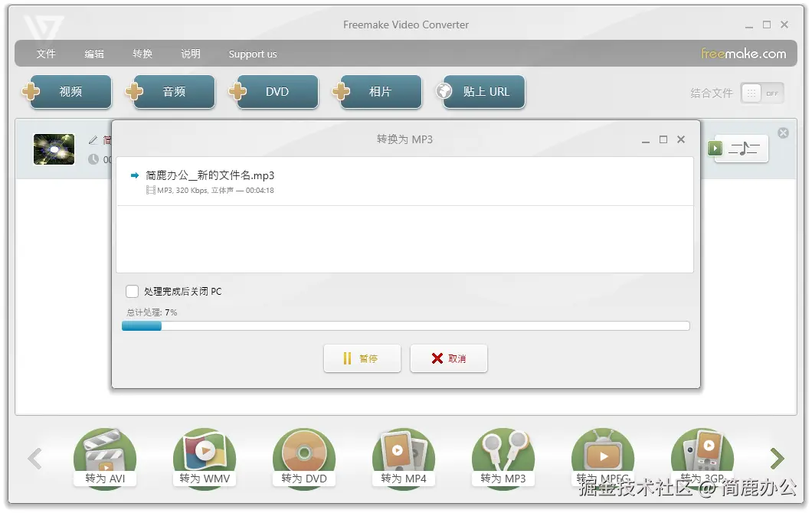The width and height of the screenshot is (812, 513).
Task: Play preview with green play icon
Action: (x=715, y=149)
